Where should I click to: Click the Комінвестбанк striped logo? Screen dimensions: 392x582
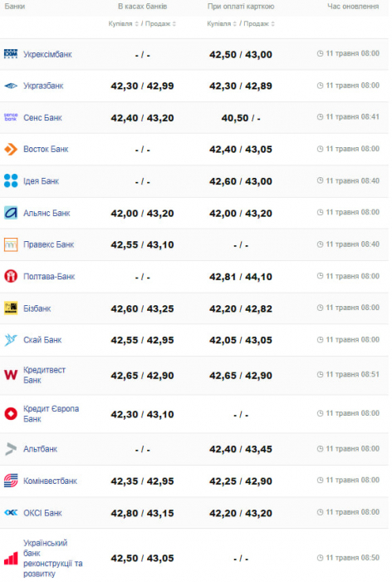click(11, 481)
